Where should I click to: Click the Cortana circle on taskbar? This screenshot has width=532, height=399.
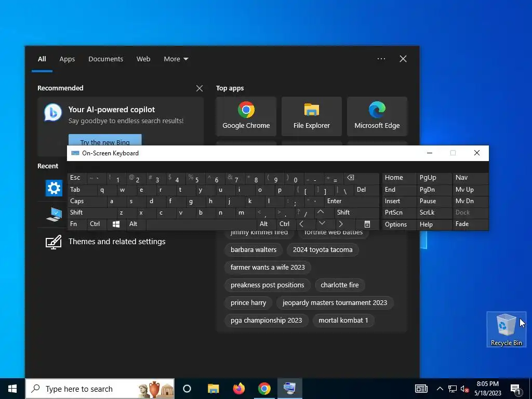tap(187, 389)
